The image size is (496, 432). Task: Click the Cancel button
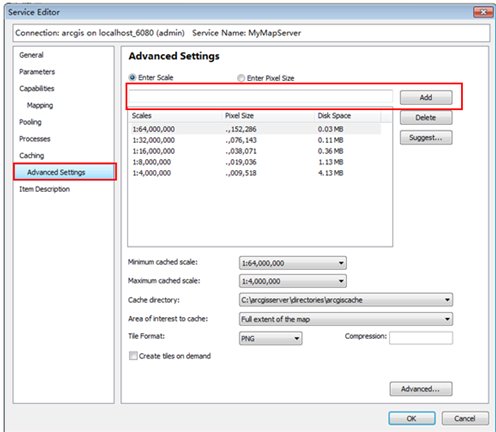465,418
